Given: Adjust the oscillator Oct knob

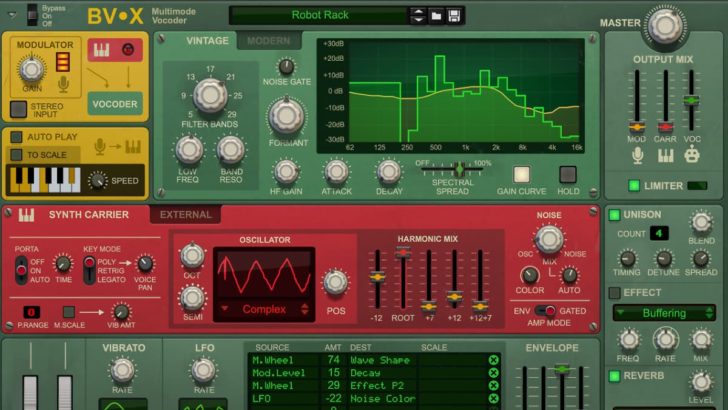Looking at the screenshot, I should (192, 256).
